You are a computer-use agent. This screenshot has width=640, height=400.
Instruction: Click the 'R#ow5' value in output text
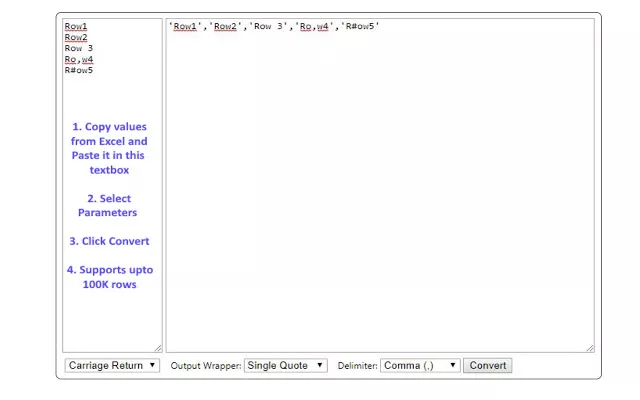click(x=360, y=26)
